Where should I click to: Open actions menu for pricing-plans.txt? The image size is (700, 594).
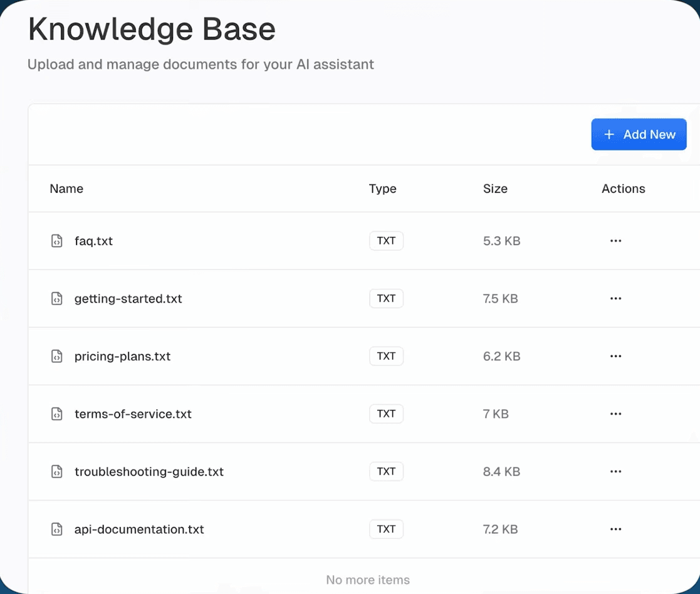(x=615, y=357)
